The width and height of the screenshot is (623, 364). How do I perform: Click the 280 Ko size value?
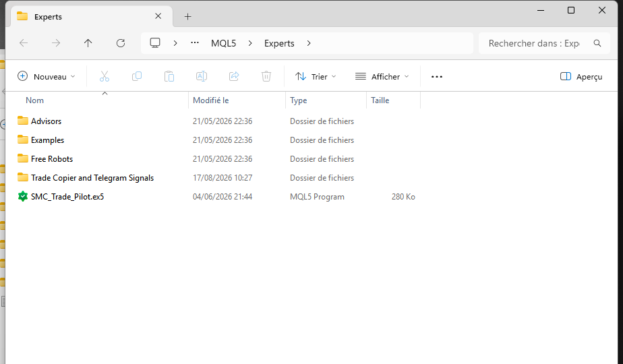[403, 197]
